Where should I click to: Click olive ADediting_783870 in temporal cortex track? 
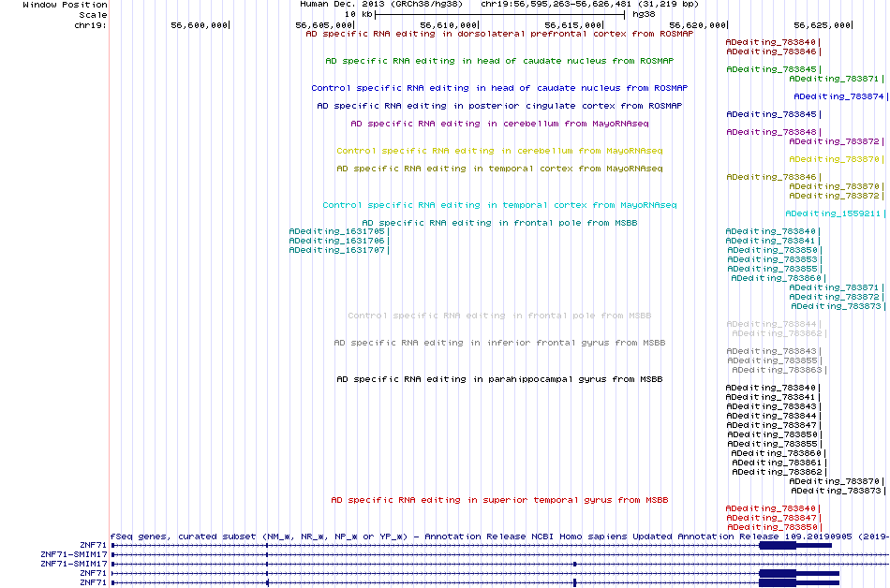[x=836, y=186]
